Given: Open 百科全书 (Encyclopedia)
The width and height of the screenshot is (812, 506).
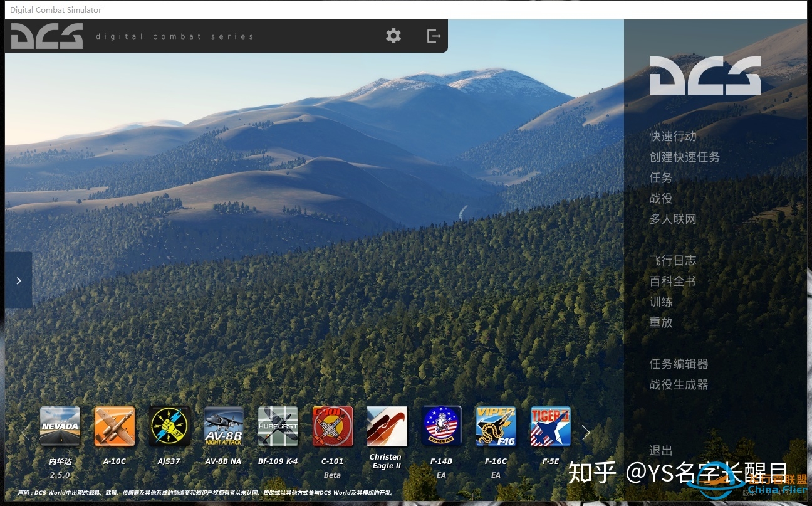Looking at the screenshot, I should click(x=673, y=281).
